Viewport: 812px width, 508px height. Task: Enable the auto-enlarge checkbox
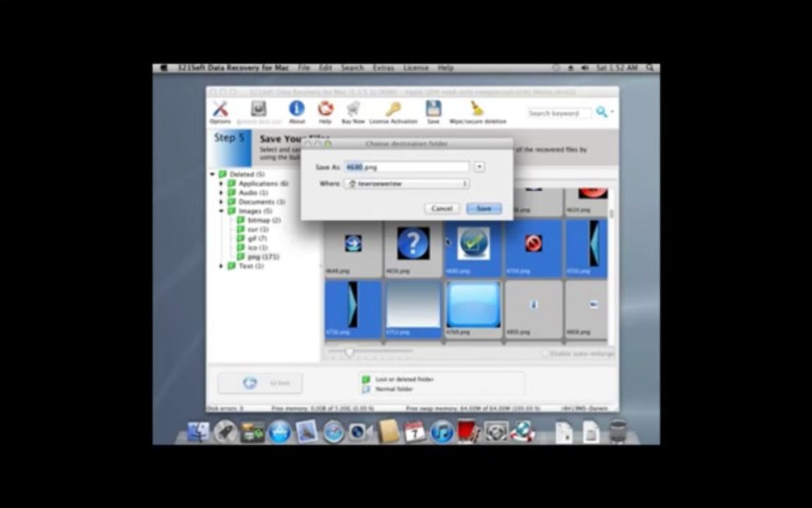545,353
